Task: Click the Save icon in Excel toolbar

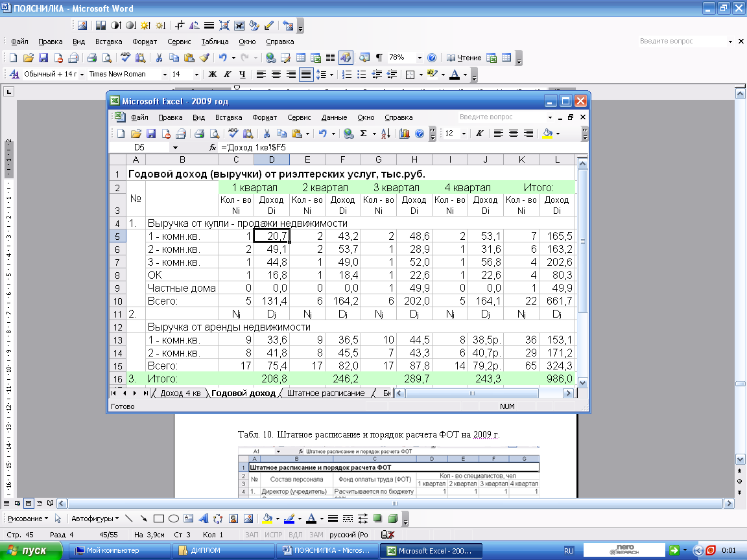Action: 151,134
